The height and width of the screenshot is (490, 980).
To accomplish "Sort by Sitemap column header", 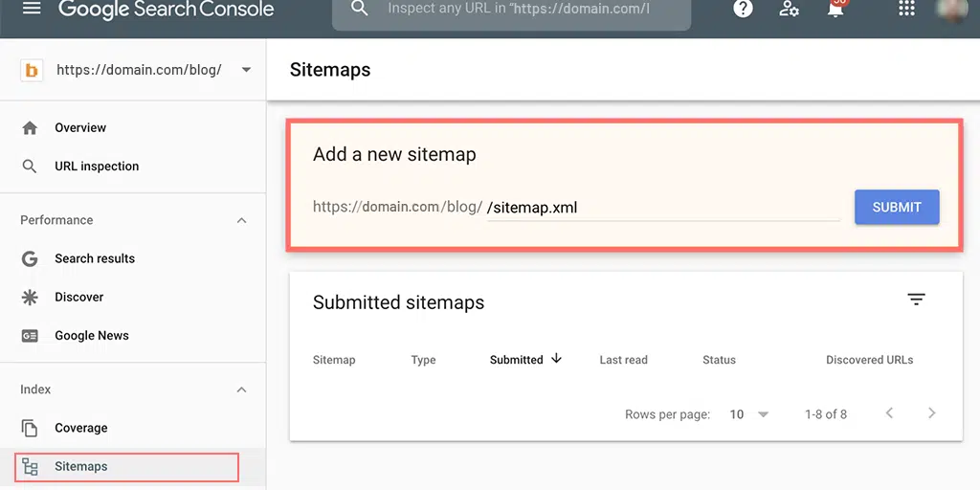I will click(334, 360).
